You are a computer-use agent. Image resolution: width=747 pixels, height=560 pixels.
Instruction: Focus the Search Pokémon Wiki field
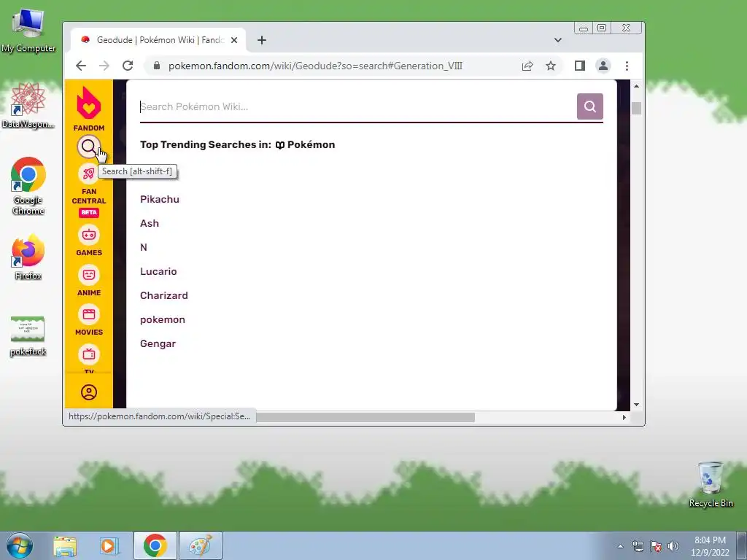[357, 106]
